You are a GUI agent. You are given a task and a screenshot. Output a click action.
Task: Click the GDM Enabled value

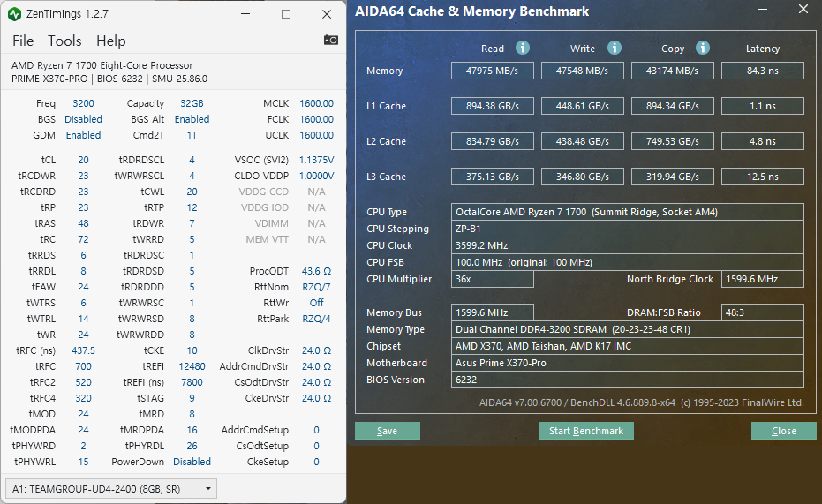pos(83,135)
